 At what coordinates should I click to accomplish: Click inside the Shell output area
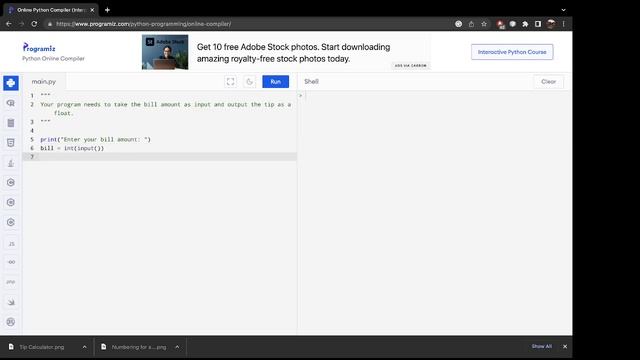click(435, 212)
